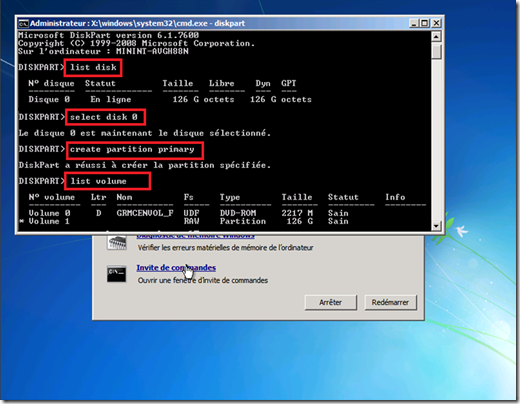Click the 'Copyright (C) 1999-2008 Microsoft' line

136,43
